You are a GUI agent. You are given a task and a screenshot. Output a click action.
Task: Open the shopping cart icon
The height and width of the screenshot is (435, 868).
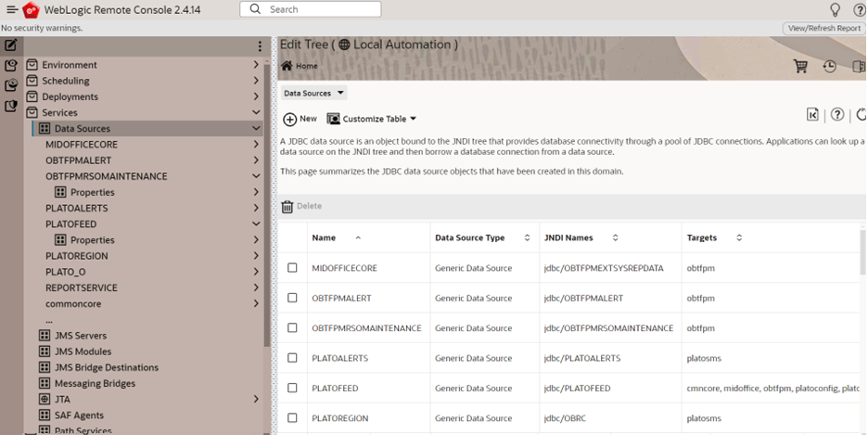pyautogui.click(x=800, y=67)
